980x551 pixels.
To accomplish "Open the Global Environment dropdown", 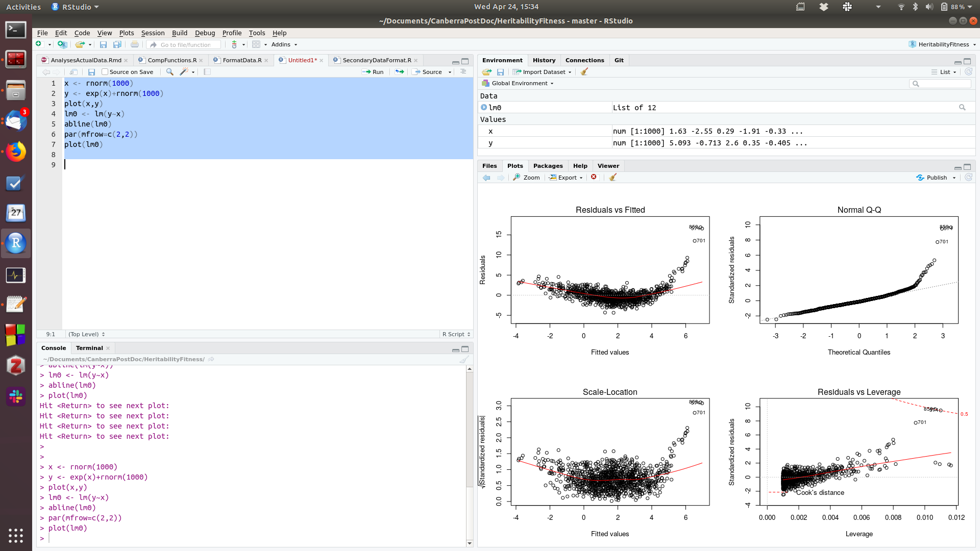I will (520, 83).
